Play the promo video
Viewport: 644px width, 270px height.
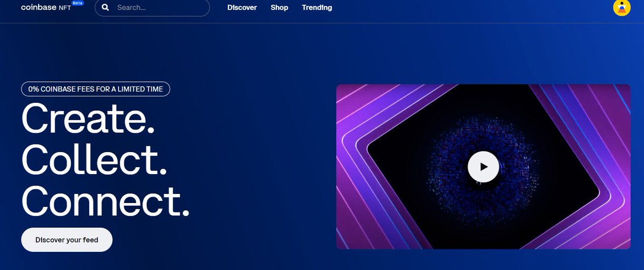click(x=483, y=167)
